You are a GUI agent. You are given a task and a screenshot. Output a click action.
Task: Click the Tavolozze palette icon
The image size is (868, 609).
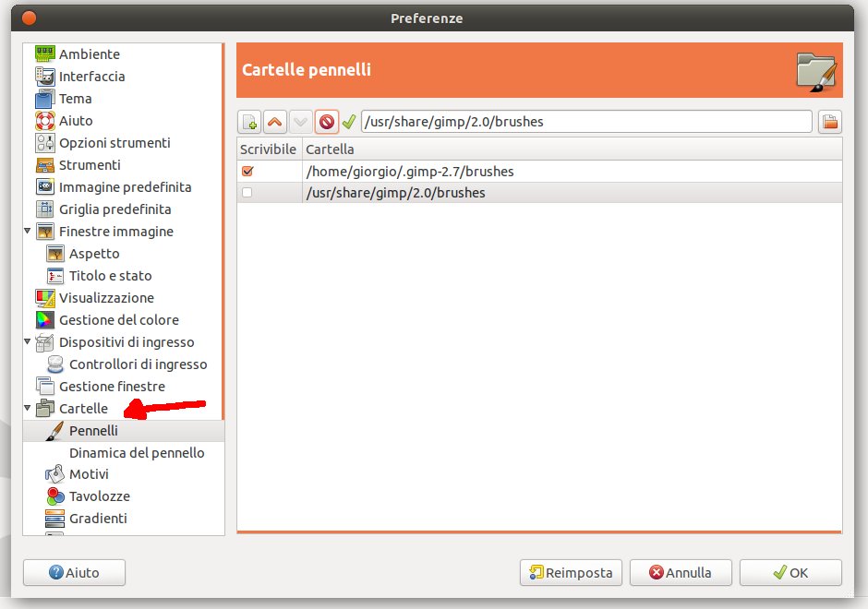click(x=54, y=496)
